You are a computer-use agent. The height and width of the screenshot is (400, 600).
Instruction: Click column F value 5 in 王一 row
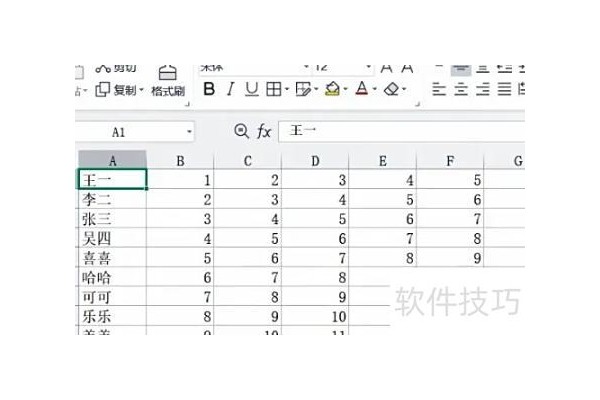point(450,179)
